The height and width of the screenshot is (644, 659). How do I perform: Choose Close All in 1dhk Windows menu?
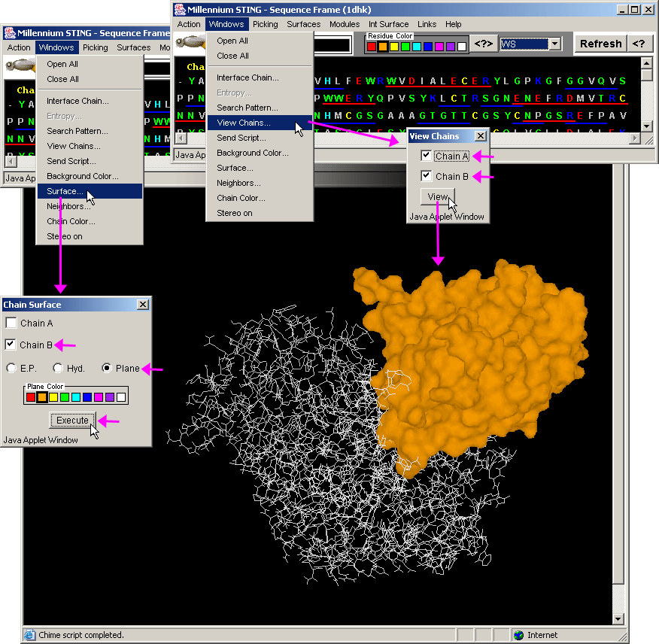(260, 56)
